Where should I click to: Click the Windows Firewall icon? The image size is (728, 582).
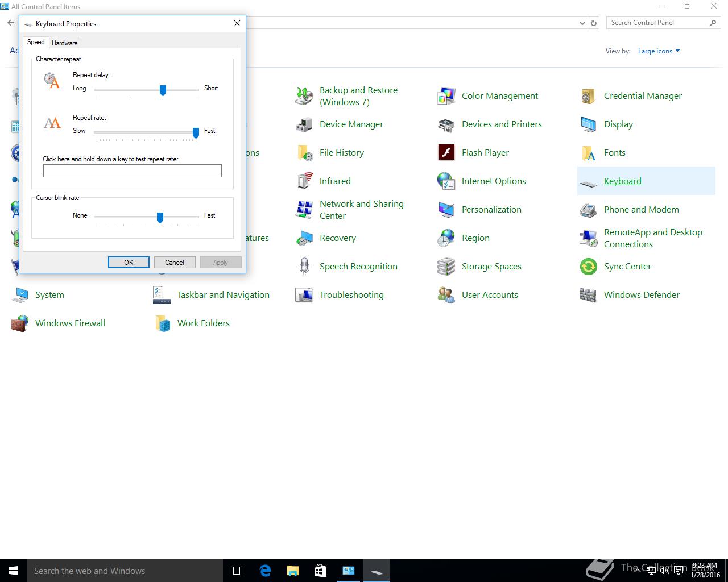20,323
